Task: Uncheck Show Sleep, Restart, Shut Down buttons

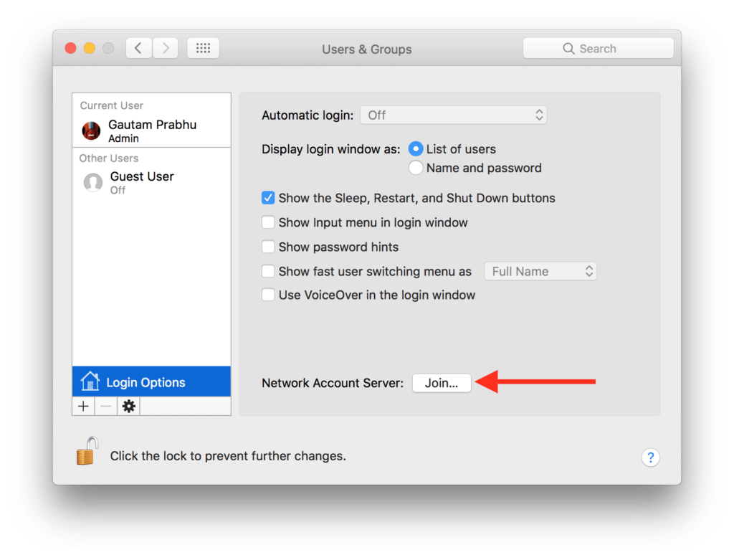Action: tap(268, 198)
